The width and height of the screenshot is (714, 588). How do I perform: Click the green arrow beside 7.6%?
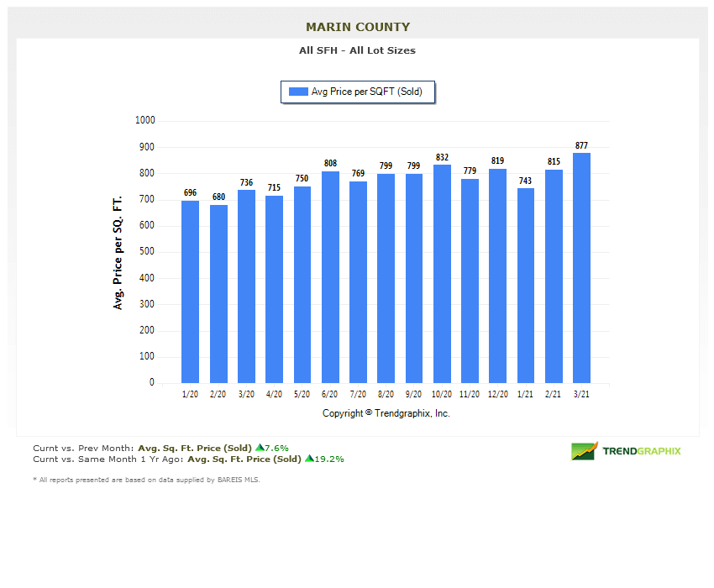coord(260,448)
